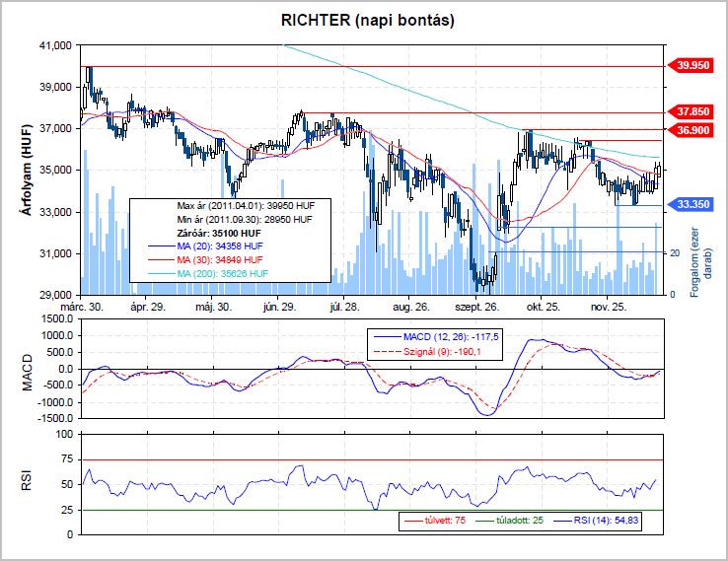Screen dimensions: 728x561
Task: Select the red 39.950 price level tag
Action: pos(690,65)
